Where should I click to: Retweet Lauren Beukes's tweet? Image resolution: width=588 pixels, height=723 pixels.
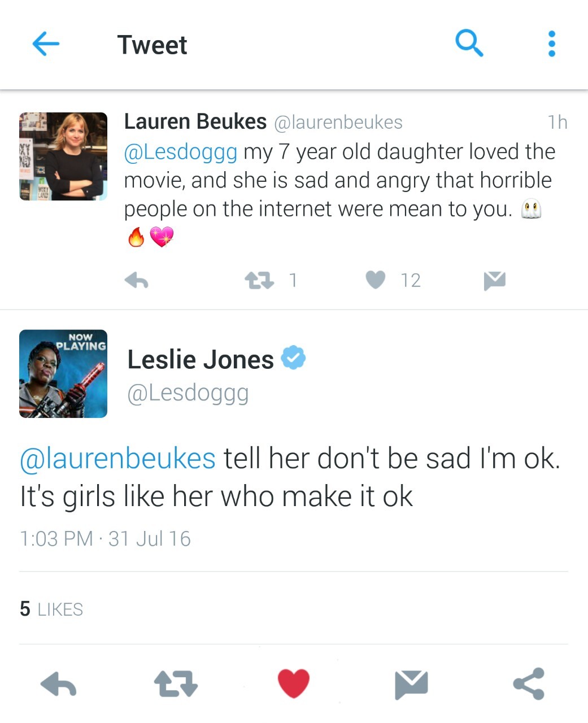pos(259,280)
